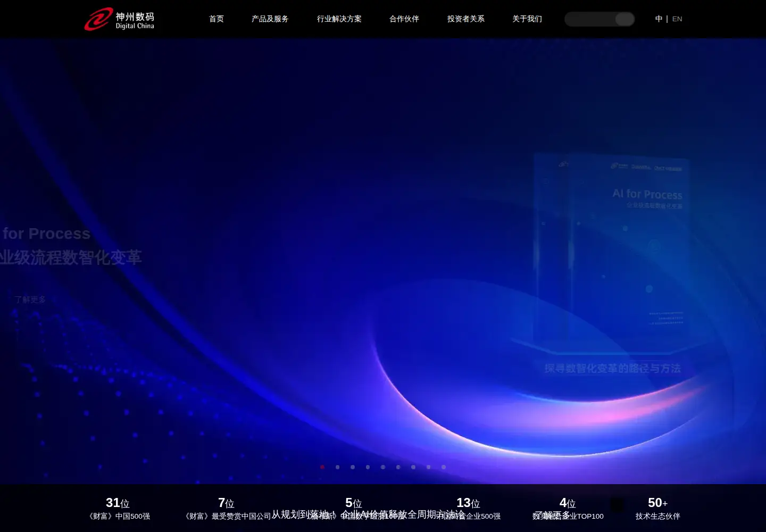The height and width of the screenshot is (532, 766).
Task: Click the 探寻数智化变革的路径与方法 caption
Action: (613, 368)
